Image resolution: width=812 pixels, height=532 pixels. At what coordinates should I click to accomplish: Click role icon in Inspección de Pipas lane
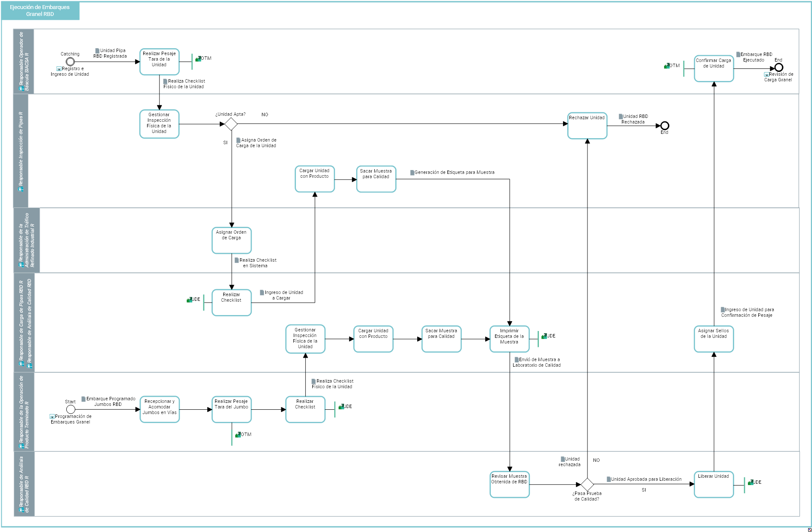(21, 189)
